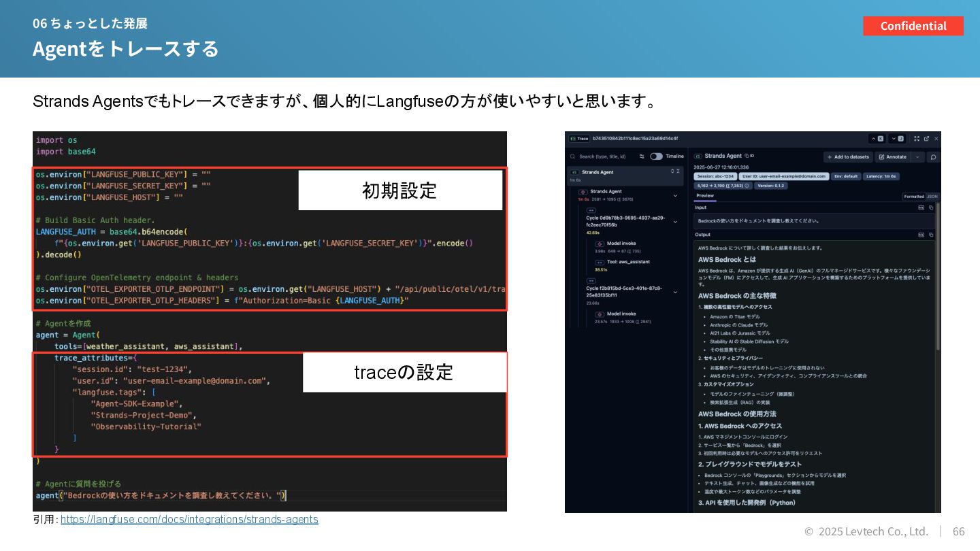Expand all nodes icon in Strands Agent root row
The image size is (980, 551).
(672, 171)
